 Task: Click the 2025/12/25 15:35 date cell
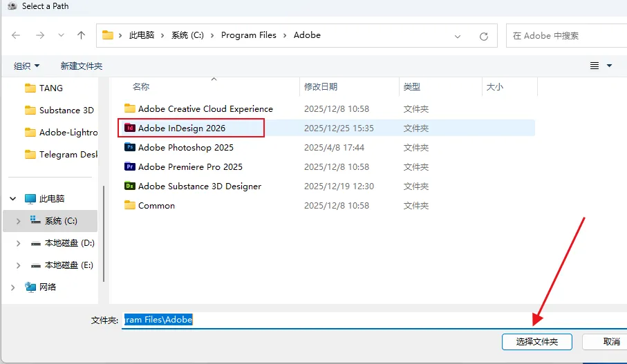pos(339,128)
